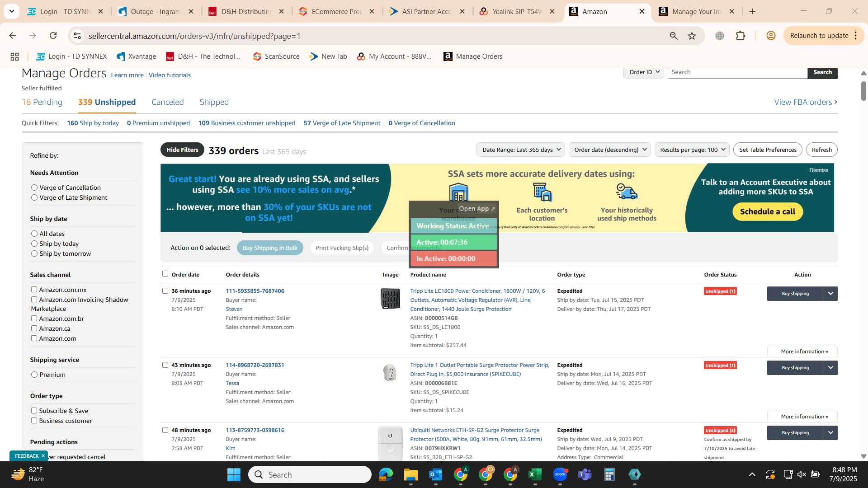This screenshot has height=488, width=868.
Task: Click Hide Filters button
Action: pyautogui.click(x=182, y=150)
